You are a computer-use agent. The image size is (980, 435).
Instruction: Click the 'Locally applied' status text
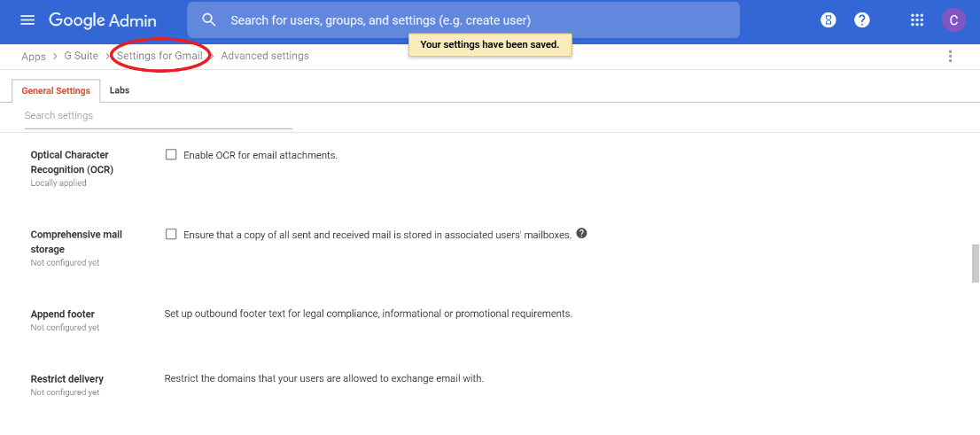[x=58, y=183]
